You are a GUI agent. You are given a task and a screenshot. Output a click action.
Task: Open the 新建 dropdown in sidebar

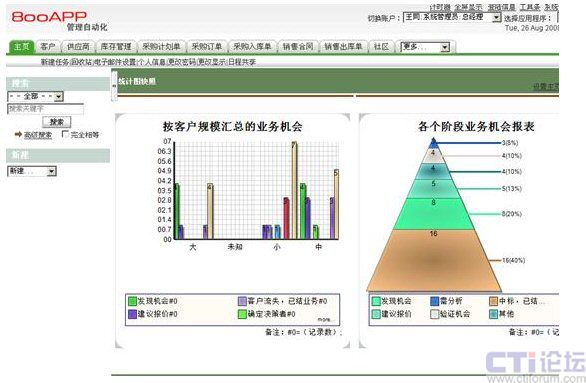pyautogui.click(x=32, y=171)
